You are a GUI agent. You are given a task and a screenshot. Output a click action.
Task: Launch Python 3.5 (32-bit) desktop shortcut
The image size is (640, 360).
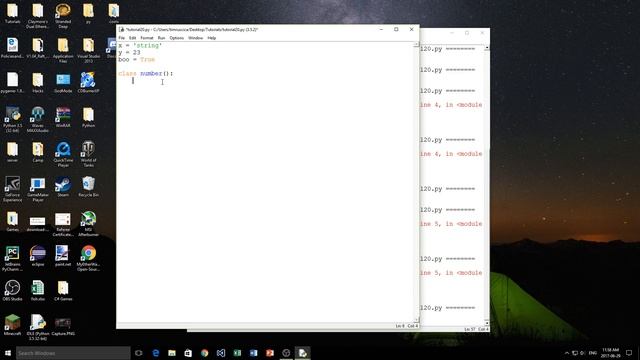[x=12, y=120]
